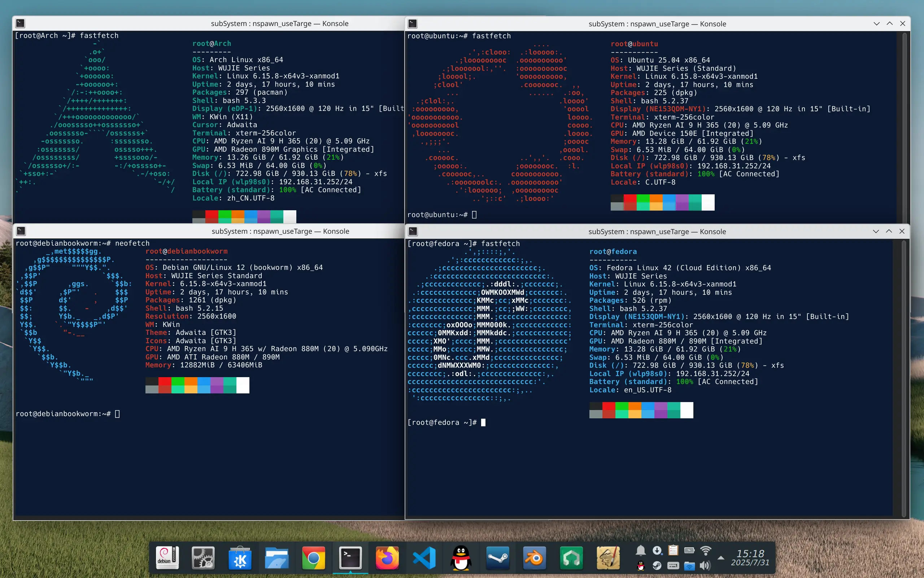The height and width of the screenshot is (578, 924).
Task: Expand hidden system tray icons arrow
Action: [721, 558]
